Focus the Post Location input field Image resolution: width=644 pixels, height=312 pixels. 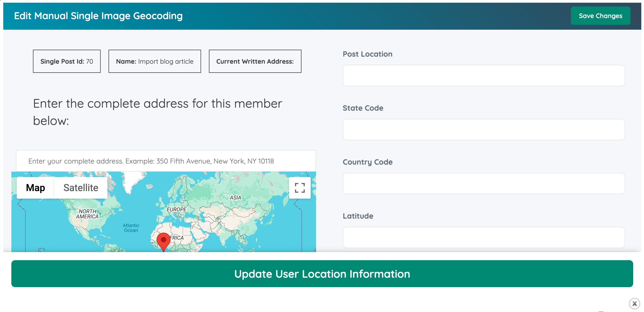(484, 76)
